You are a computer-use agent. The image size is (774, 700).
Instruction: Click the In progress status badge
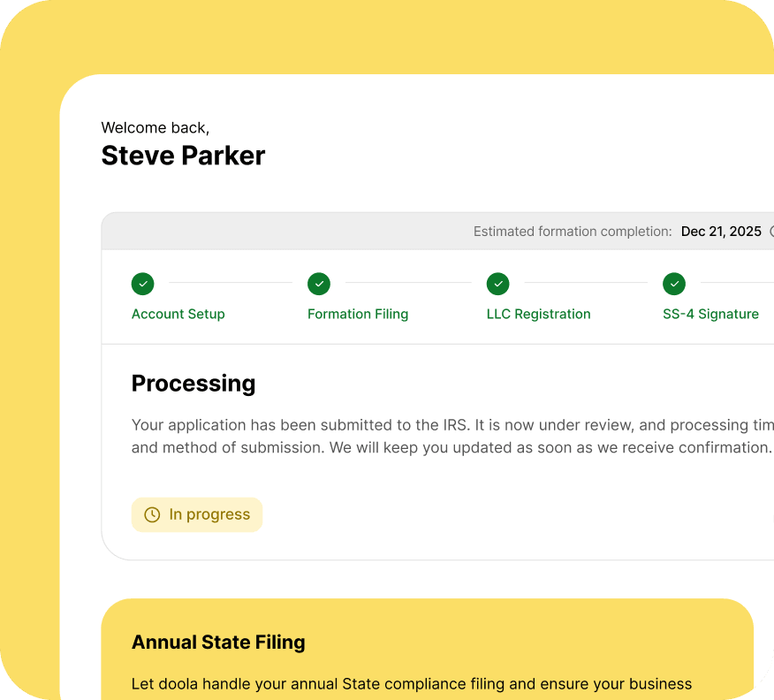197,514
